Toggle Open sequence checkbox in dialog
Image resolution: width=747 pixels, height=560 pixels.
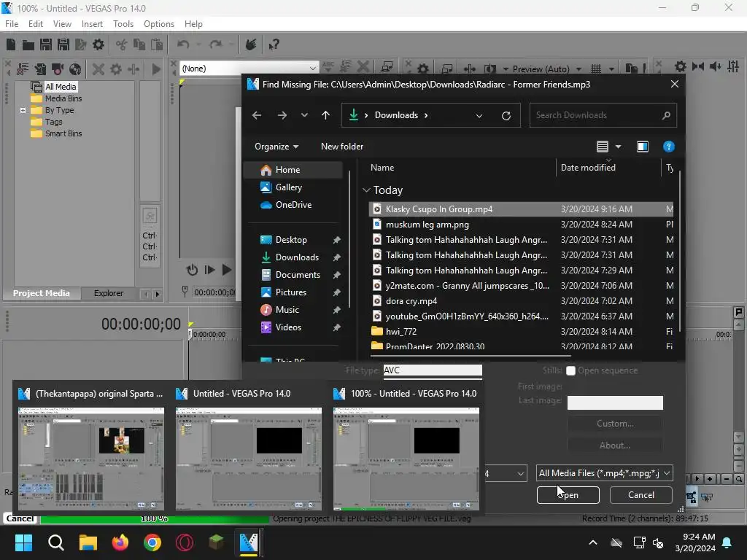570,370
